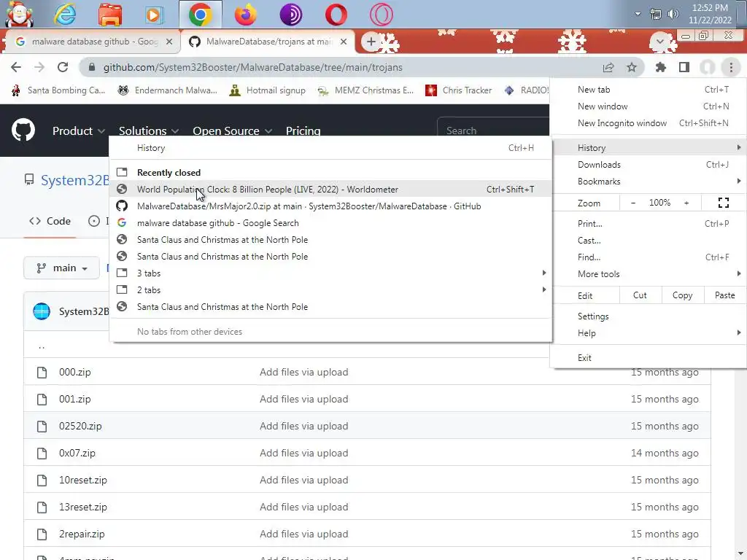747x560 pixels.
Task: Click the Paste edit button
Action: click(x=724, y=295)
